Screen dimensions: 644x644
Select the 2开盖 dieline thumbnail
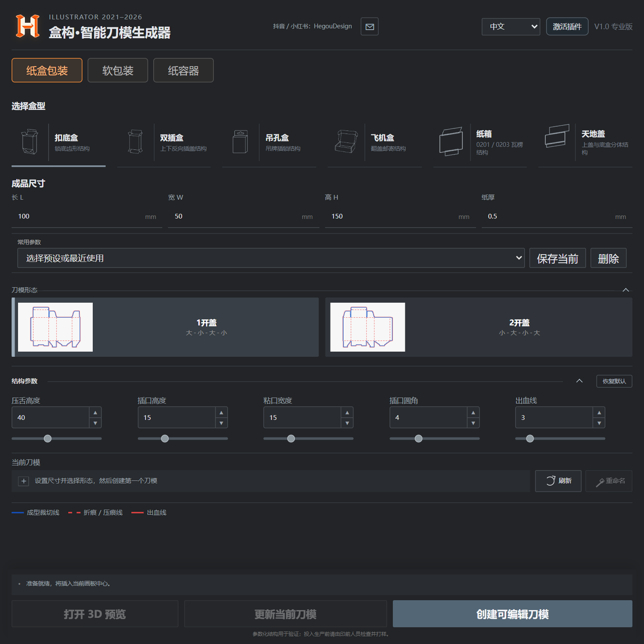pos(368,327)
